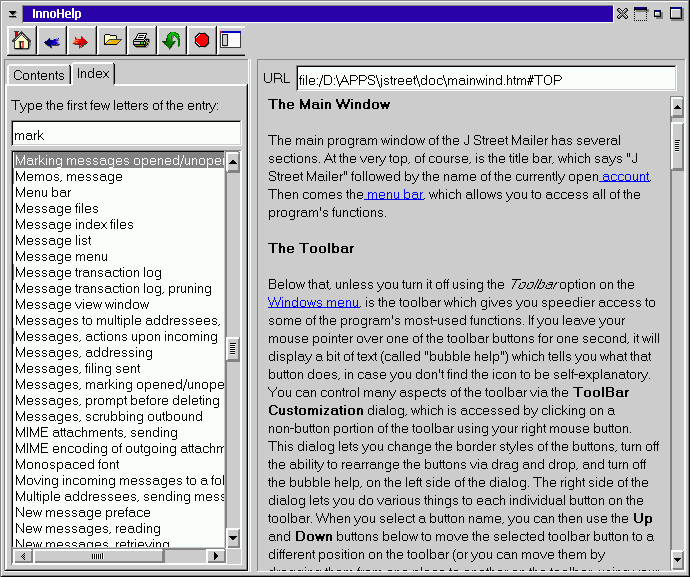Select 'Messages, scrubbing outbound' entry
690x577 pixels.
click(119, 416)
